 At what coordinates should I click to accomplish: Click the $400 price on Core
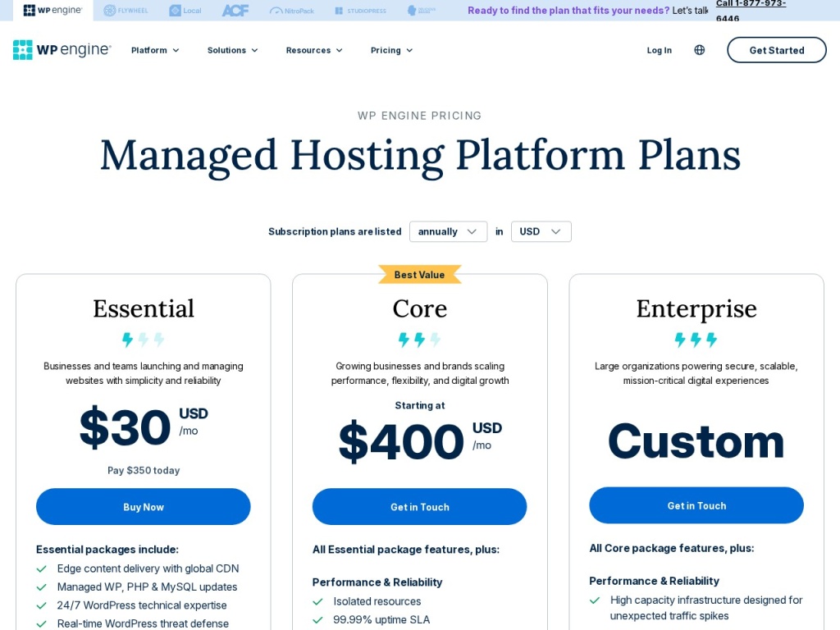click(x=401, y=441)
